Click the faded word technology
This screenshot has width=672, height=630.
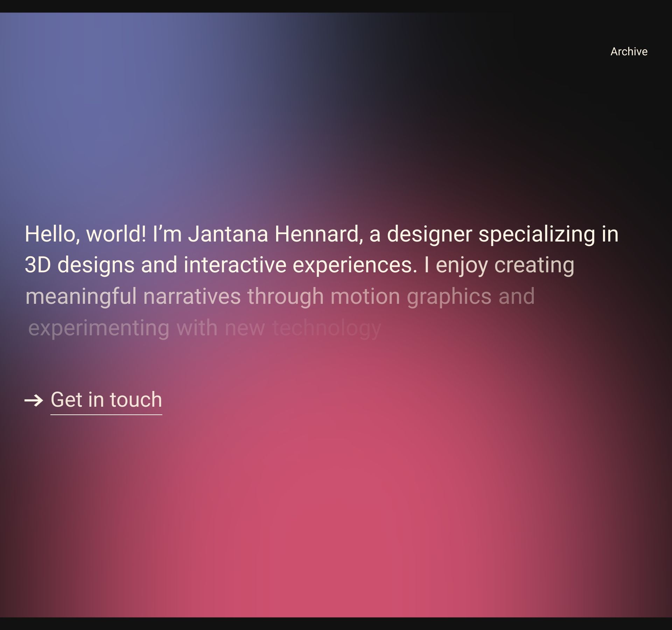coord(327,328)
